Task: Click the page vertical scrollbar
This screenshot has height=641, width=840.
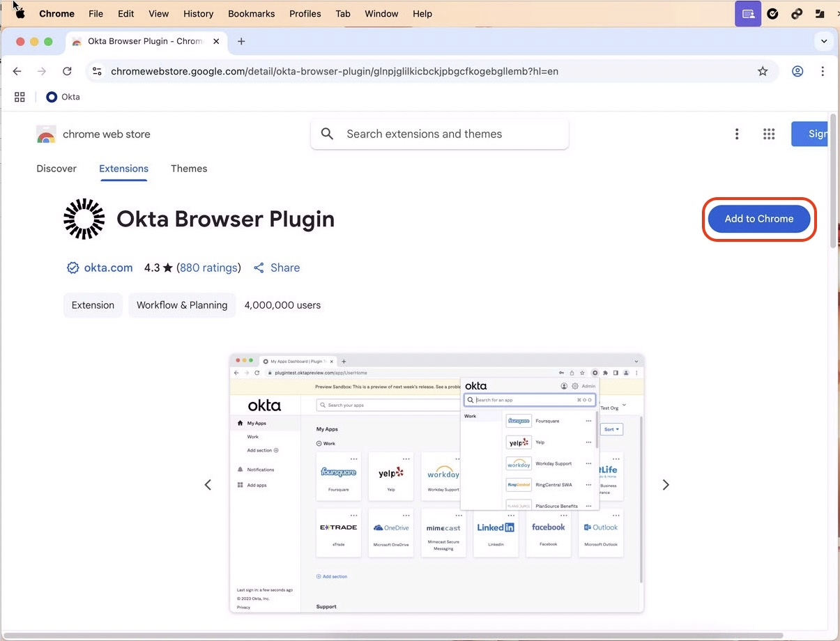Action: point(833,180)
